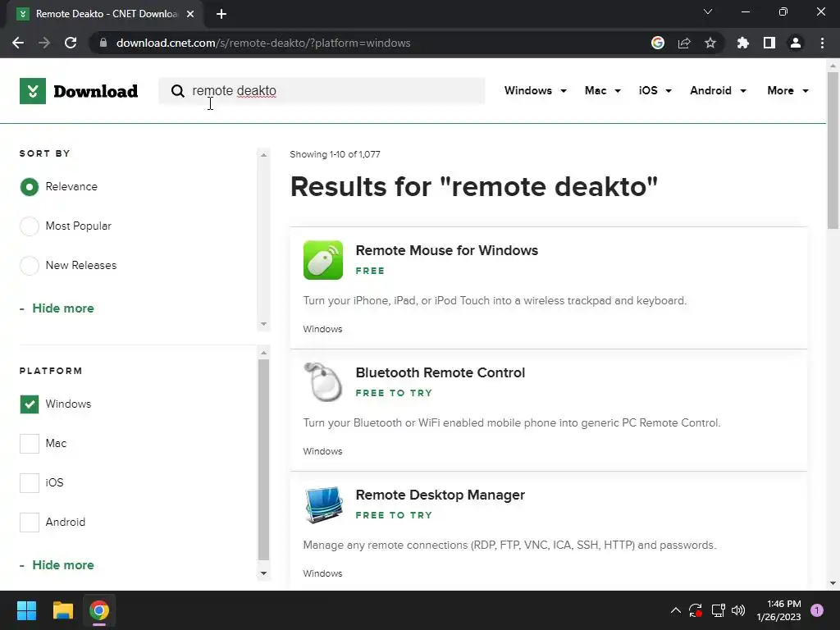Click the browser forward arrow
The image size is (840, 630).
(x=44, y=43)
